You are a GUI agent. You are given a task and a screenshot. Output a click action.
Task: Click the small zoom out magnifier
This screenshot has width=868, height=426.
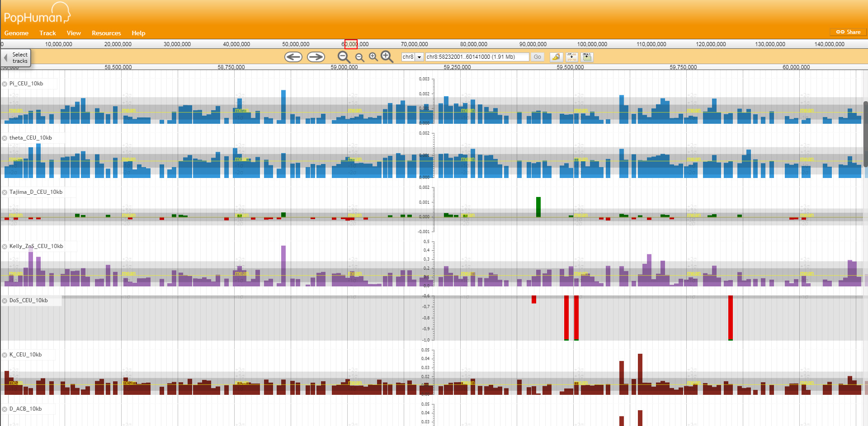tap(359, 57)
